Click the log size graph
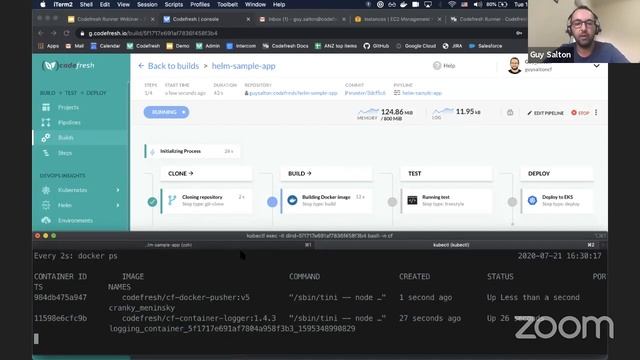This screenshot has width=640, height=360. click(x=443, y=111)
